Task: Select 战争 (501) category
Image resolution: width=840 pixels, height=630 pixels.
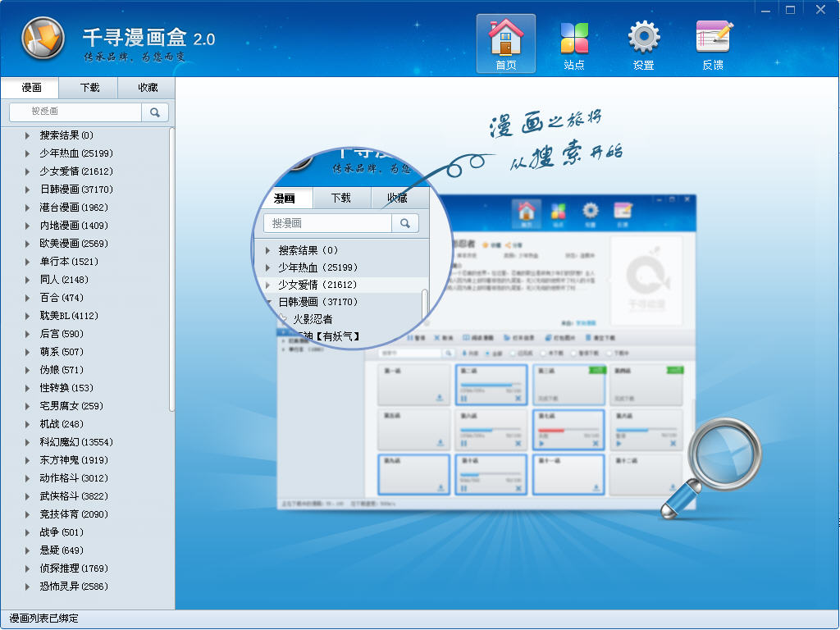Action: (62, 532)
